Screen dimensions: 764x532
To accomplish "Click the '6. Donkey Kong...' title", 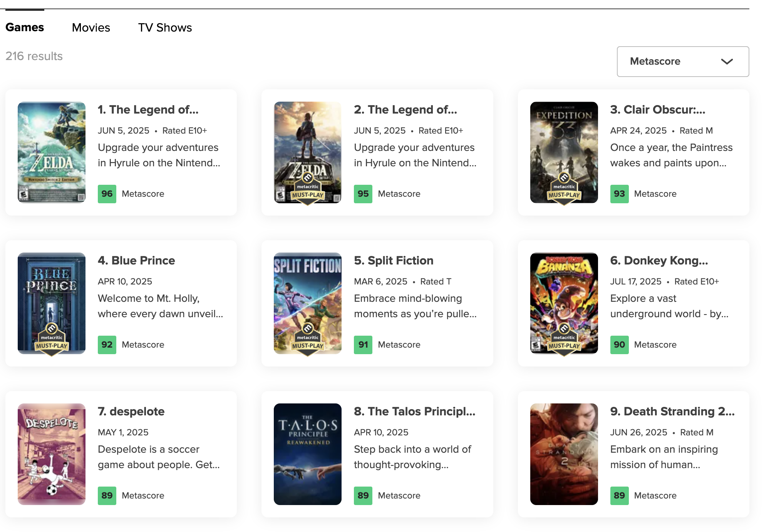I will coord(659,261).
